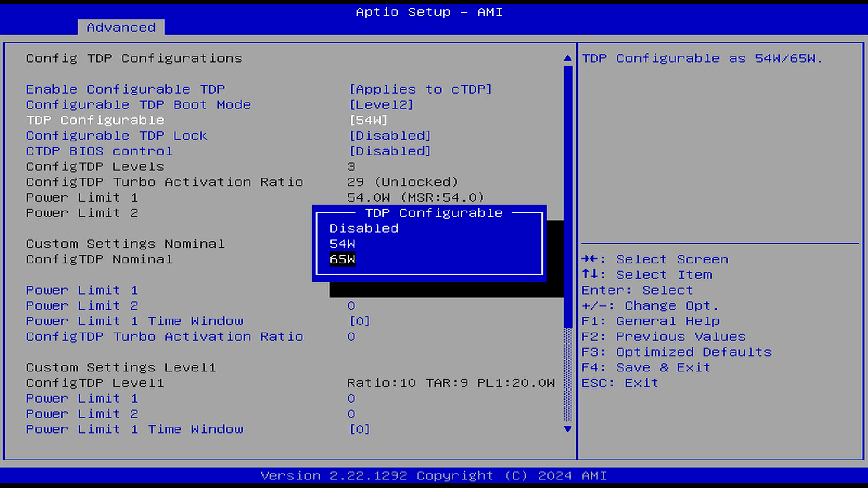Viewport: 868px width, 488px height.
Task: Click the F4 Save & Exit hint
Action: (645, 368)
